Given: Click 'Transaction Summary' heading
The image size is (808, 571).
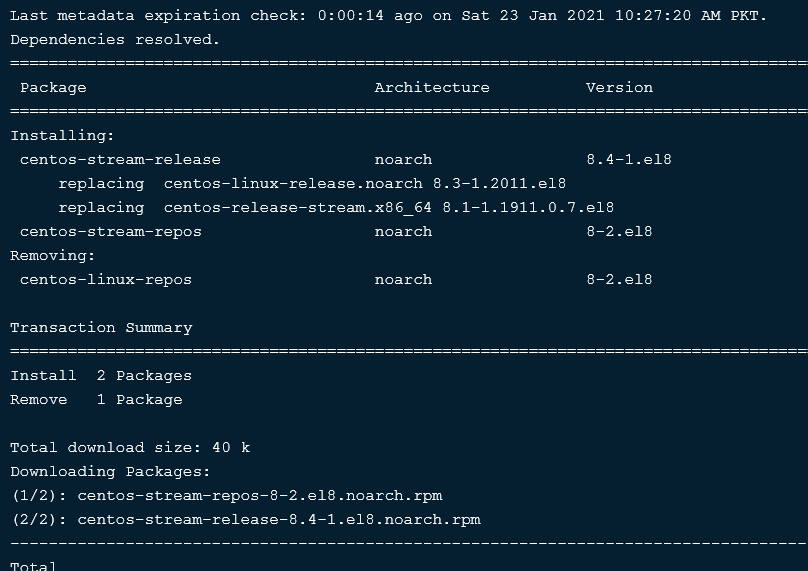Looking at the screenshot, I should click(x=101, y=328).
